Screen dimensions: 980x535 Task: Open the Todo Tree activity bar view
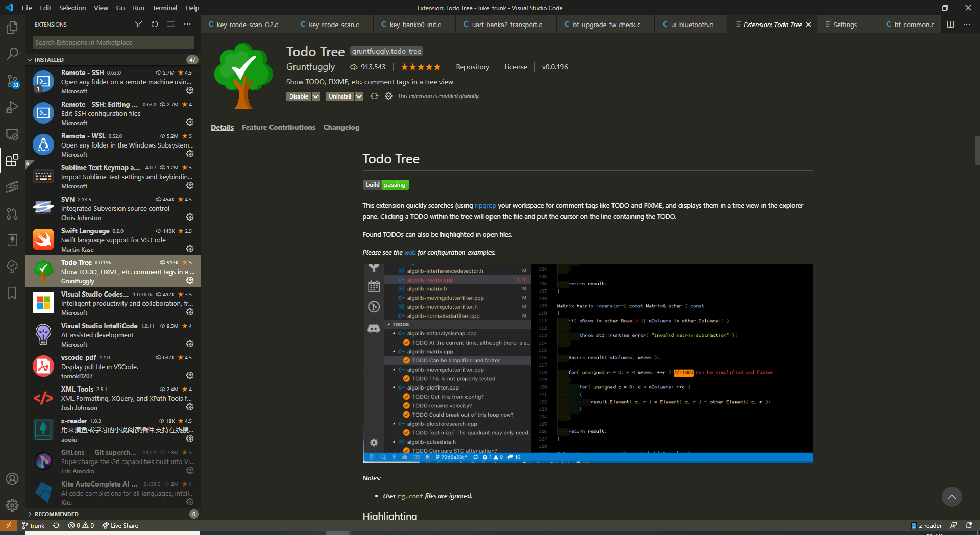click(12, 266)
